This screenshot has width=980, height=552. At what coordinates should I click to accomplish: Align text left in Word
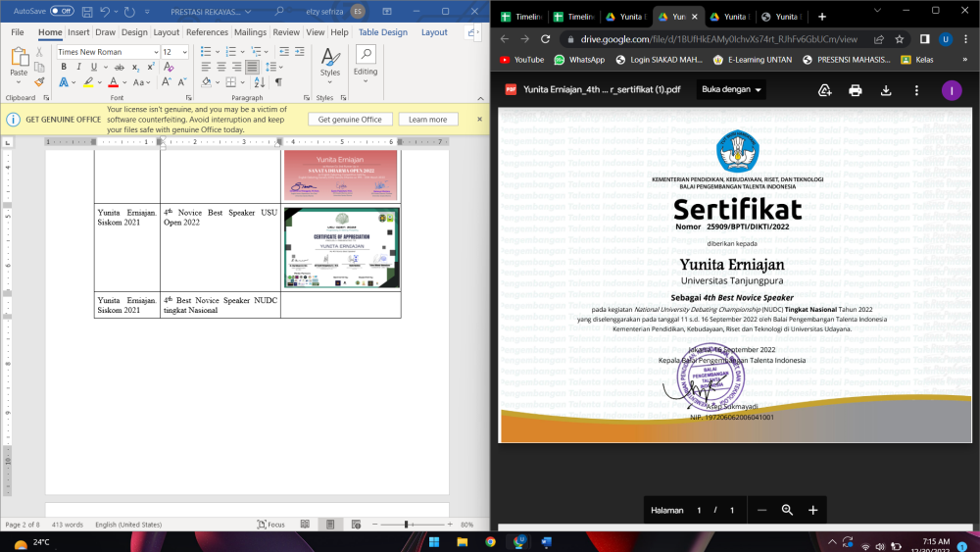(206, 67)
